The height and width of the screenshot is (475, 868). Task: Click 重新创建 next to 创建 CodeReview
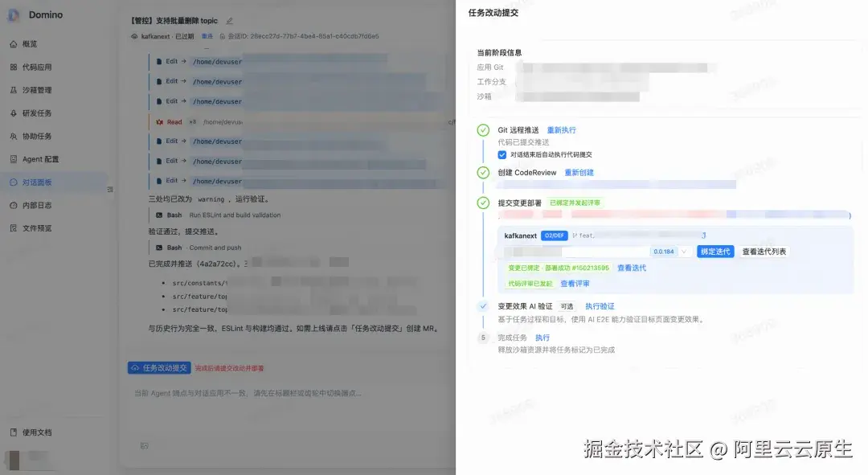point(579,173)
